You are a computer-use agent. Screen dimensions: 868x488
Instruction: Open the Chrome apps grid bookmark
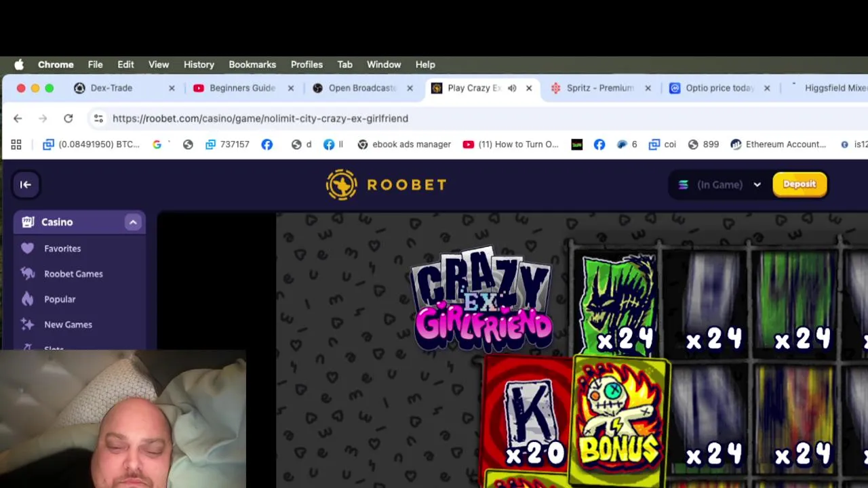[x=16, y=144]
